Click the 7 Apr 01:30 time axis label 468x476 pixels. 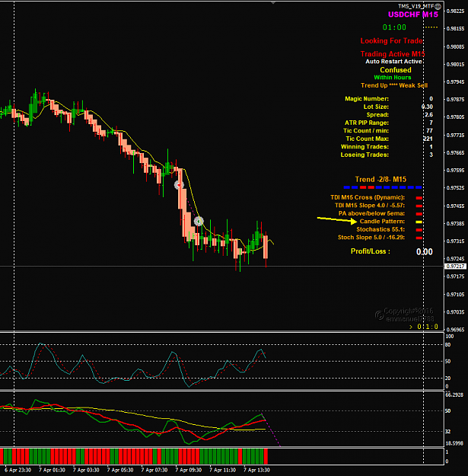52,470
